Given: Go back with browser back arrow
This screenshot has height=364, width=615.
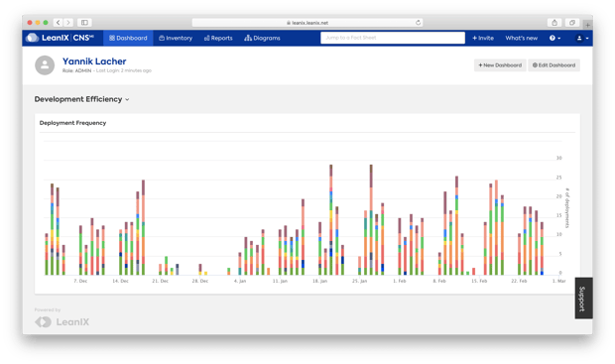Looking at the screenshot, I should 59,23.
